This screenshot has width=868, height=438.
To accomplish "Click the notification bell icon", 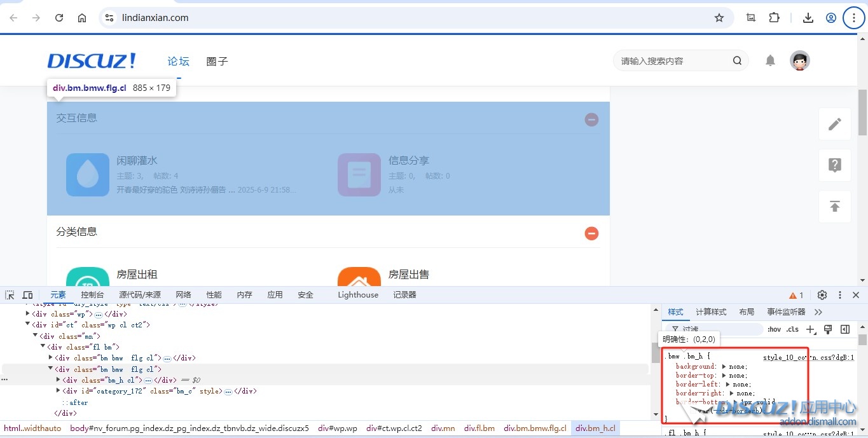I will click(770, 61).
